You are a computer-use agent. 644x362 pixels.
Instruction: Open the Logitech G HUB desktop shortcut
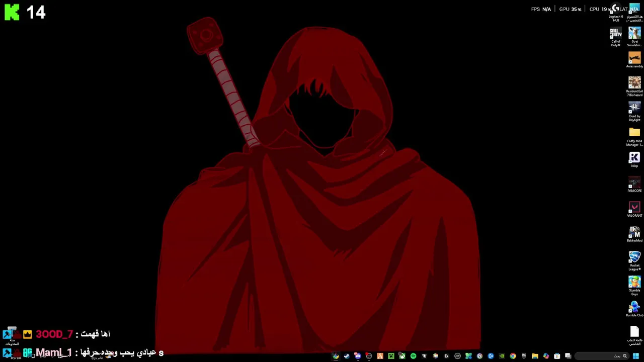pyautogui.click(x=615, y=13)
